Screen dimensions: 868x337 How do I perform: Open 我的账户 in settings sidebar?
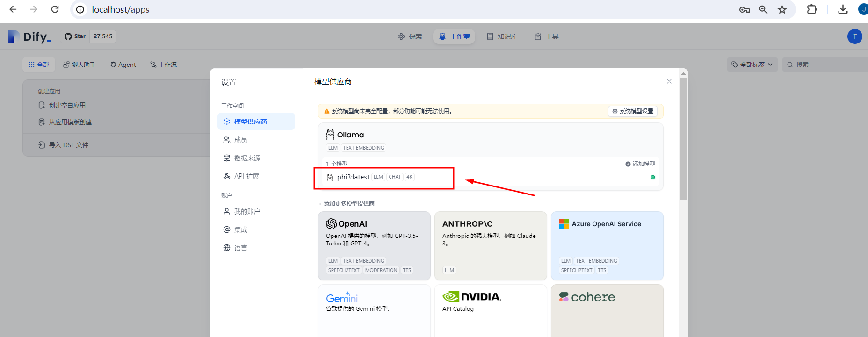point(256,211)
